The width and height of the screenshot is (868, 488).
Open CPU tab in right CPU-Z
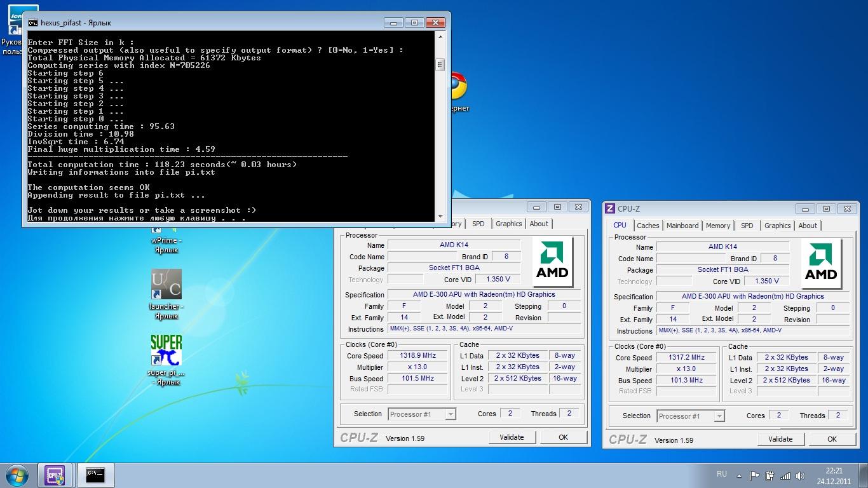[x=620, y=225]
